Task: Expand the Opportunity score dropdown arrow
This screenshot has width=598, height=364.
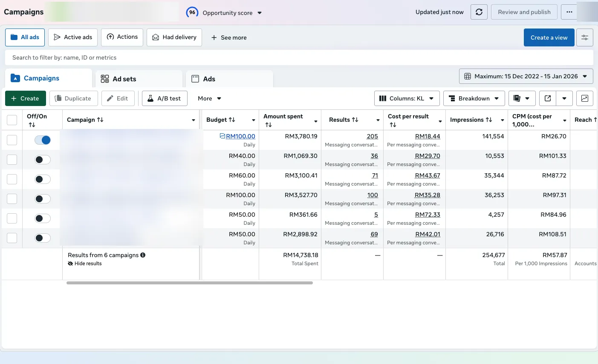Action: [260, 13]
